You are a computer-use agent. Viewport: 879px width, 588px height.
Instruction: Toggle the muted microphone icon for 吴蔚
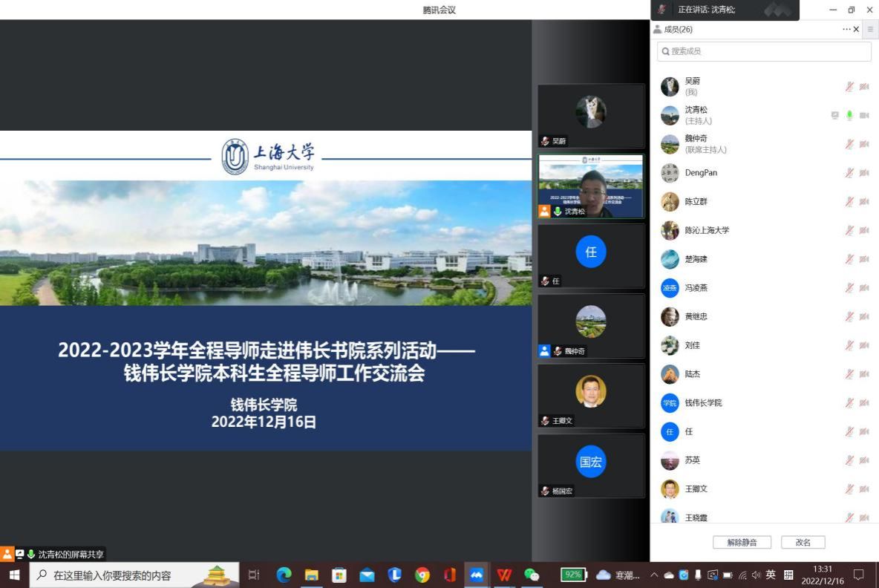(849, 87)
